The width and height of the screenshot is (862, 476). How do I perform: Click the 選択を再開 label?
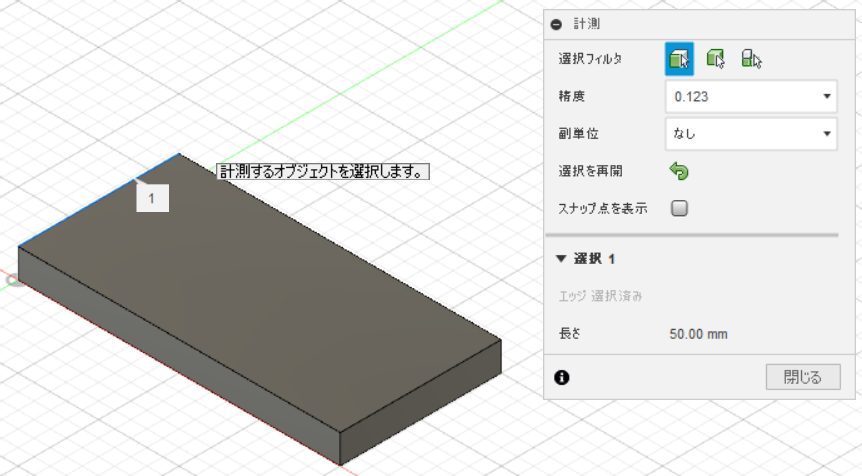coord(590,171)
